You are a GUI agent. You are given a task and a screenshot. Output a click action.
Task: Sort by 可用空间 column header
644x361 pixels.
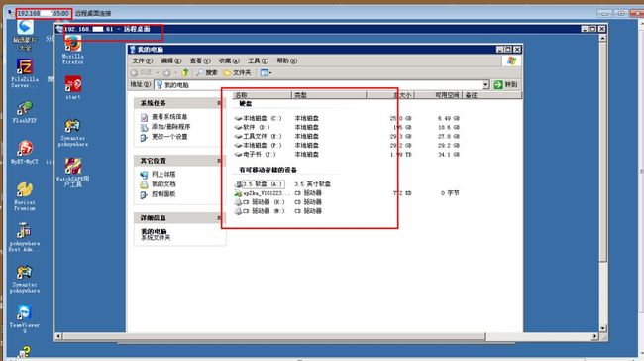pyautogui.click(x=438, y=95)
